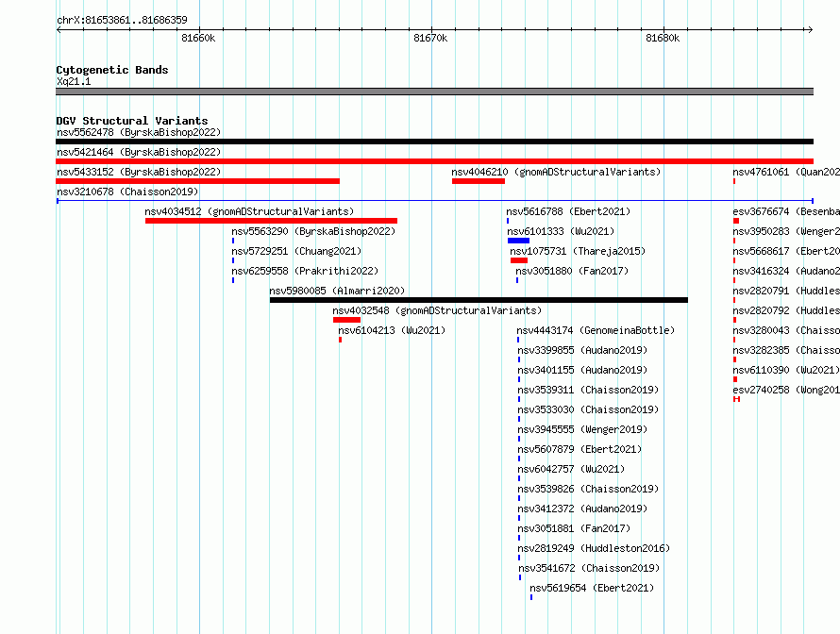
Task: Click nsv3051880 (Fan2017) label
Action: (x=572, y=271)
